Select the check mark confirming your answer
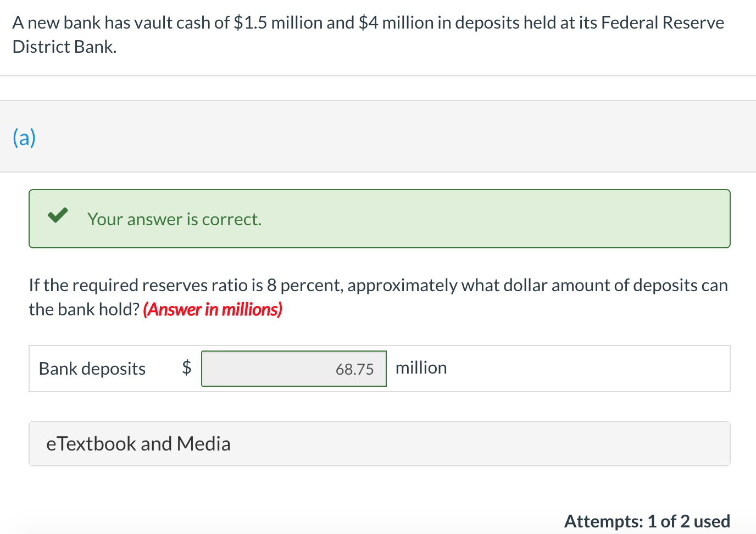 [x=58, y=216]
